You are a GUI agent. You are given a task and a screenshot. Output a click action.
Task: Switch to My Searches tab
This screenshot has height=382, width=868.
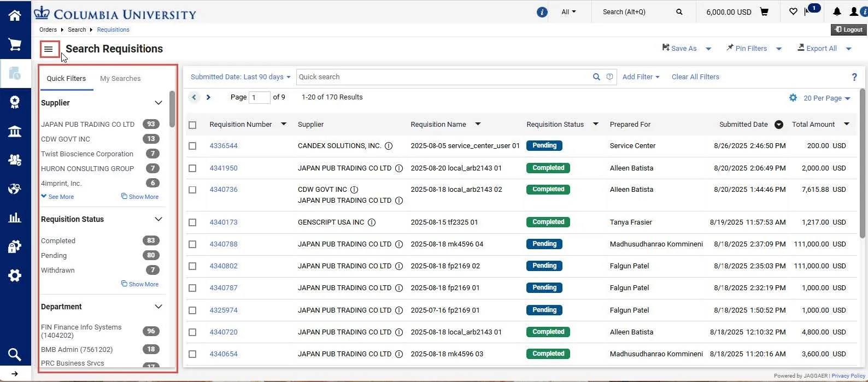120,79
